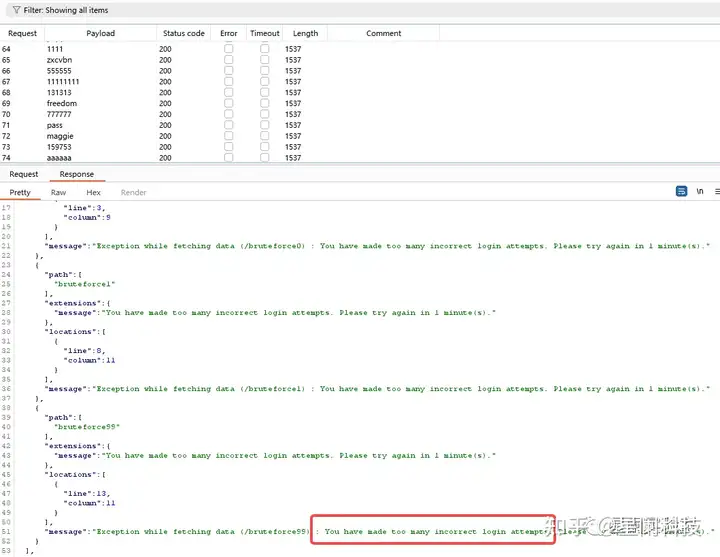Sort by the Payload column header
Image resolution: width=720 pixels, height=557 pixels.
(x=101, y=33)
